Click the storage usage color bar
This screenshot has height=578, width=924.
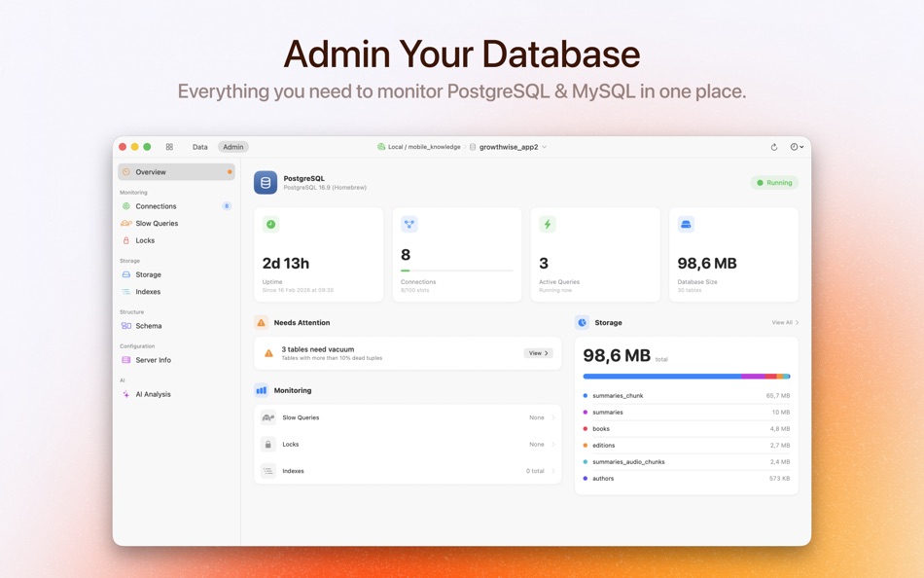point(687,376)
